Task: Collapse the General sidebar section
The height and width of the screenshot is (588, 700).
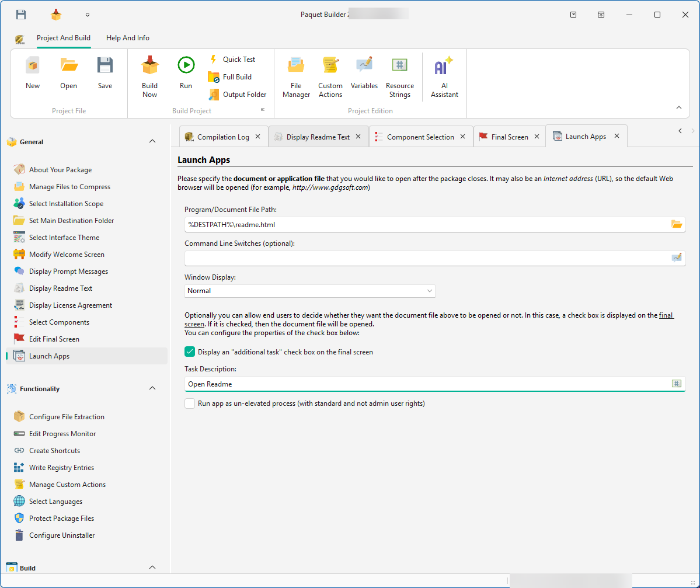Action: [x=152, y=141]
